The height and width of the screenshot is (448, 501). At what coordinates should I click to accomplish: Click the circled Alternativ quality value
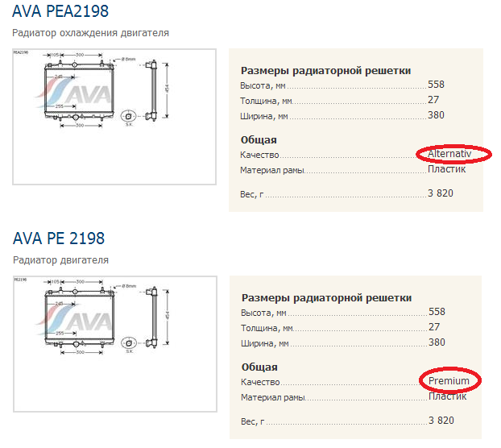point(449,153)
